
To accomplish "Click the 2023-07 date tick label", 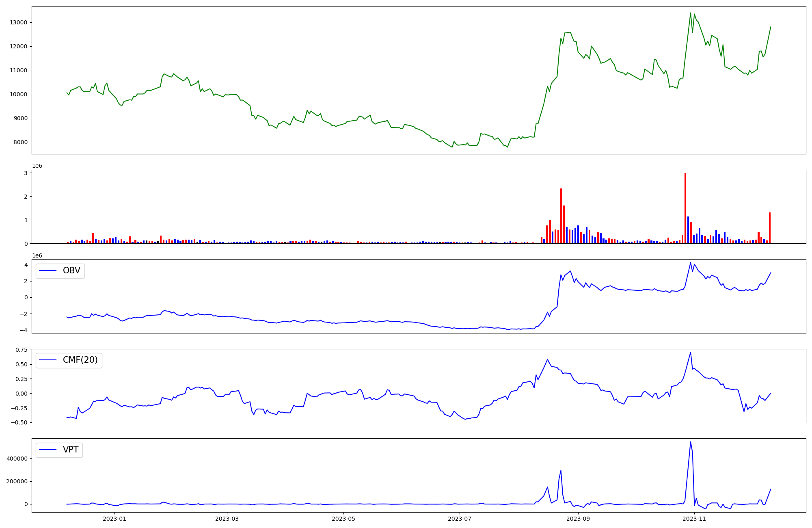I will tap(460, 519).
